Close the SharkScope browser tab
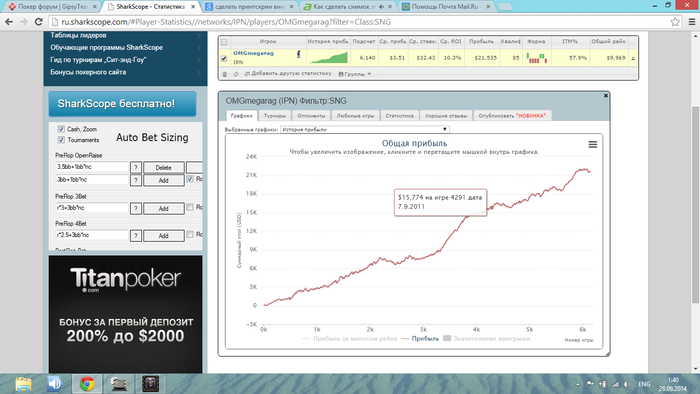The image size is (700, 394). 193,7
